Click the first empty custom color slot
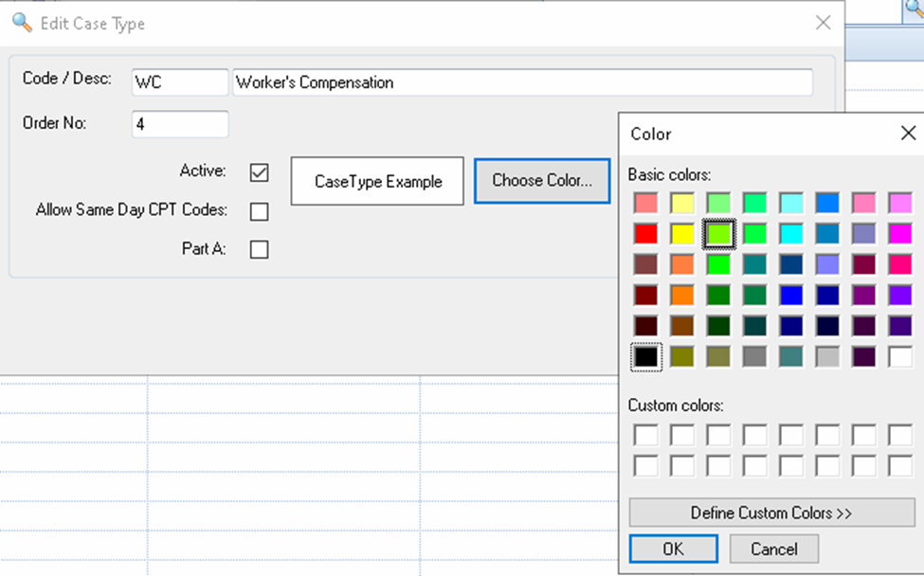 [x=645, y=434]
